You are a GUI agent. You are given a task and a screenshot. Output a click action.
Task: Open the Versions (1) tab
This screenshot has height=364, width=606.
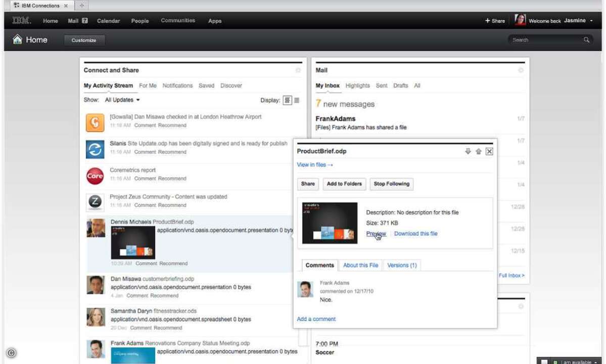coord(402,265)
